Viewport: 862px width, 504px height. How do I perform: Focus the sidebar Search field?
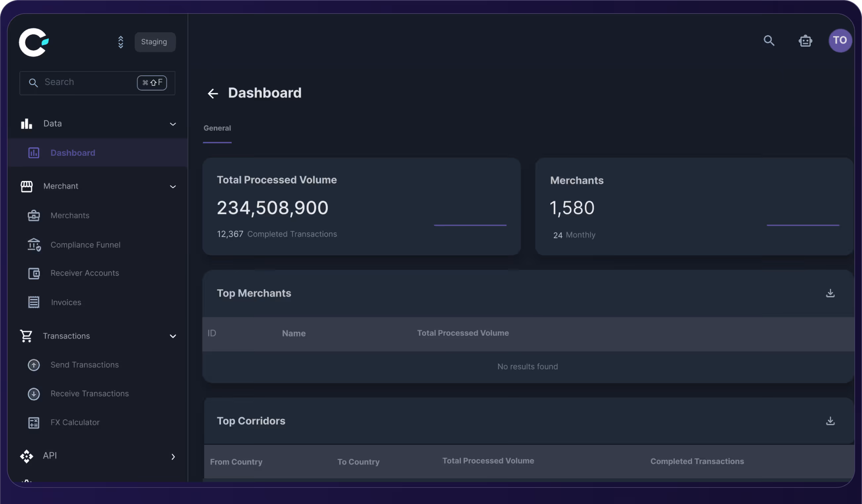point(97,83)
